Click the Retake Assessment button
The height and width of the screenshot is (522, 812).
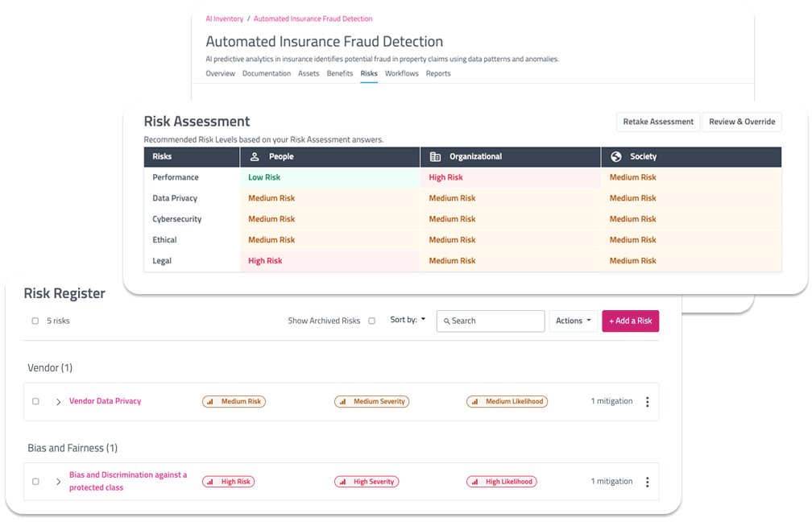pos(657,122)
